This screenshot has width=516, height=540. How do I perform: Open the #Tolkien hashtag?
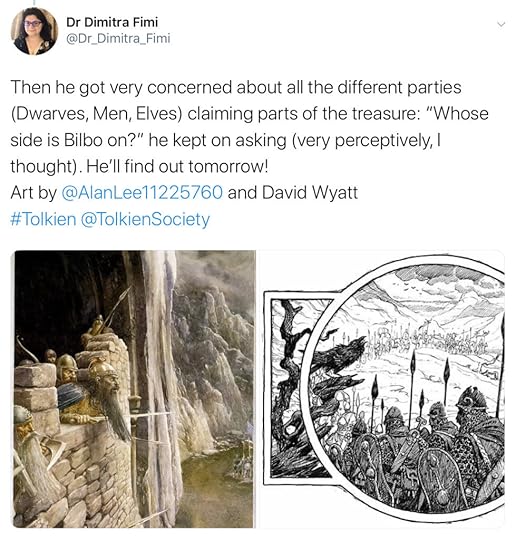click(x=43, y=219)
